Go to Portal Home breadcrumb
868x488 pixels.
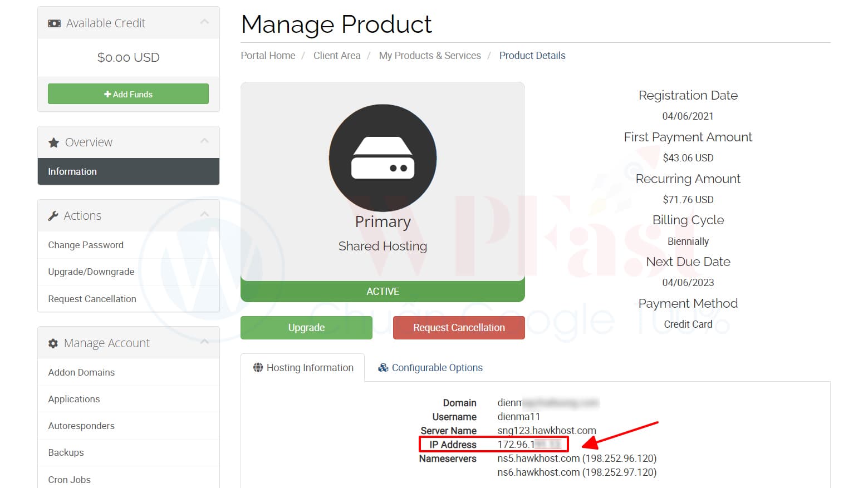click(x=268, y=56)
